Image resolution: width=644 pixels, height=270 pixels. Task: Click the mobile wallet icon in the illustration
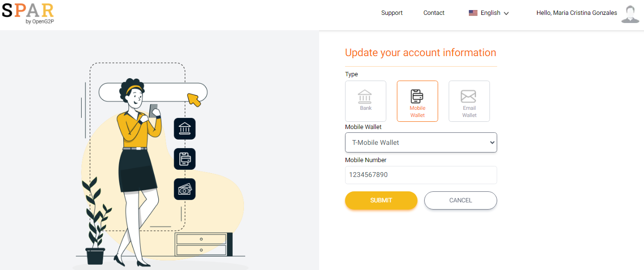185,159
